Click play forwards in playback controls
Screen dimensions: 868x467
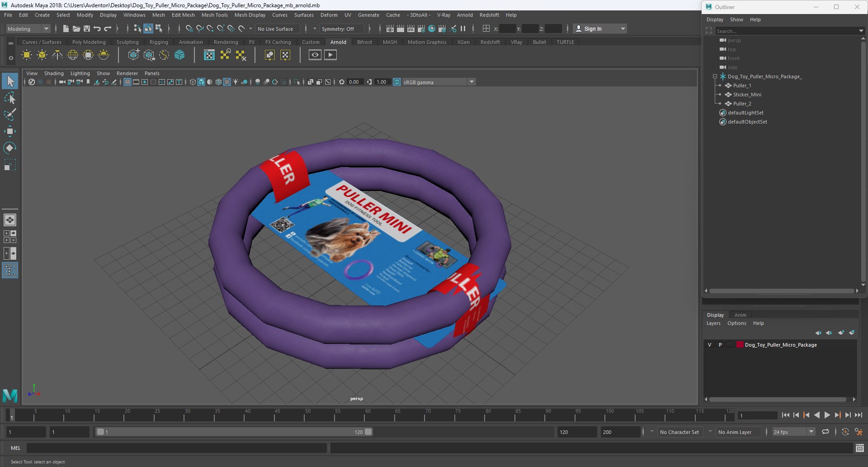[x=827, y=415]
